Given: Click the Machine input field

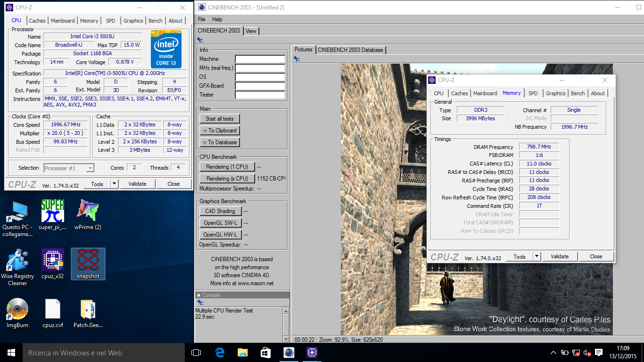Looking at the screenshot, I should point(260,59).
